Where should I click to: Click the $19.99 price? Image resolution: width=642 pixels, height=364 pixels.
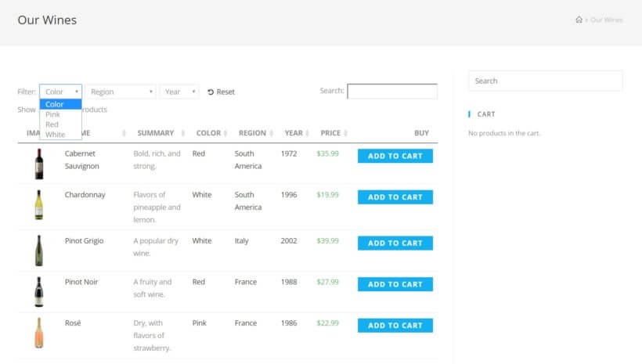point(327,195)
